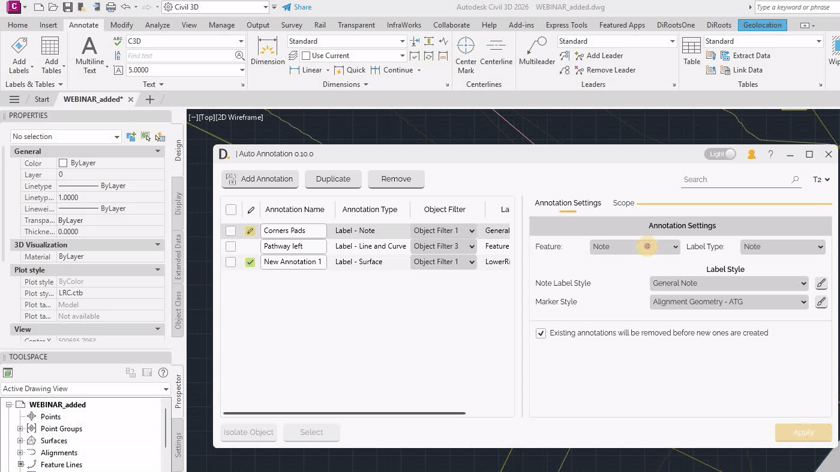Image resolution: width=840 pixels, height=472 pixels.
Task: Open the Add Labels tool
Action: [19, 50]
